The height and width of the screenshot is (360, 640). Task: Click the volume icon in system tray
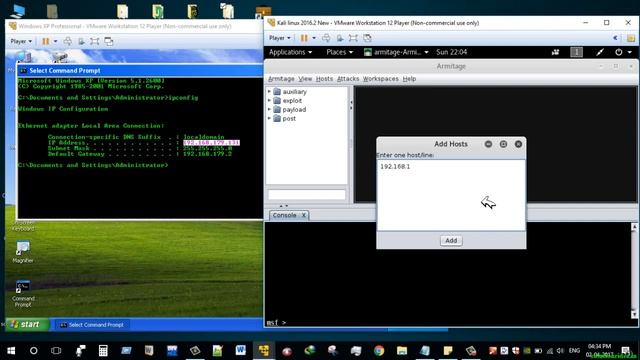[x=560, y=351]
